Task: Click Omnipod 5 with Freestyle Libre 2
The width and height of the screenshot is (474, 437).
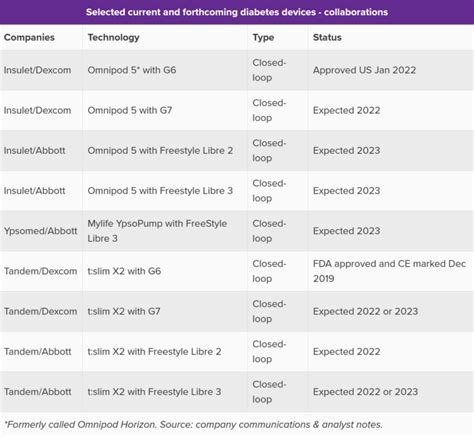Action: (x=160, y=151)
